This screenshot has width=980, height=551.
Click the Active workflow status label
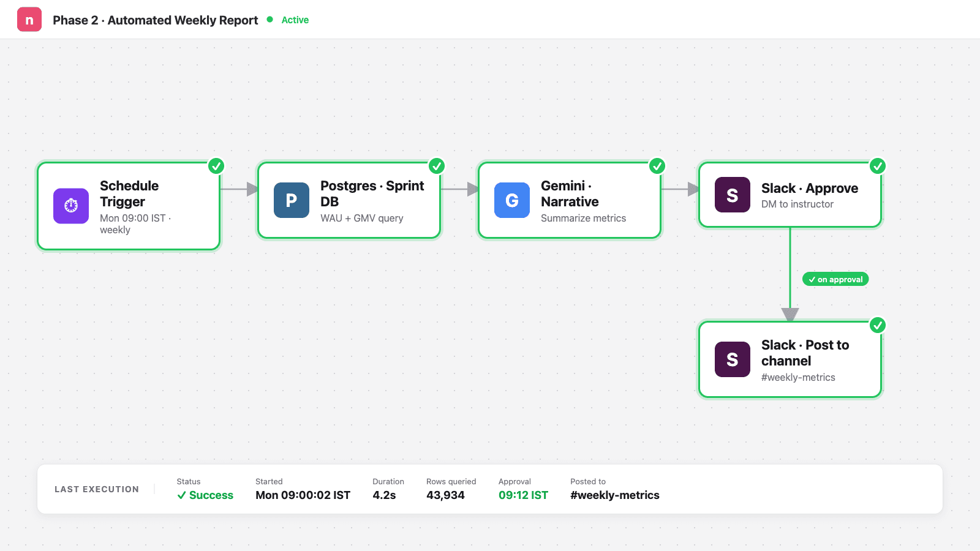[295, 20]
